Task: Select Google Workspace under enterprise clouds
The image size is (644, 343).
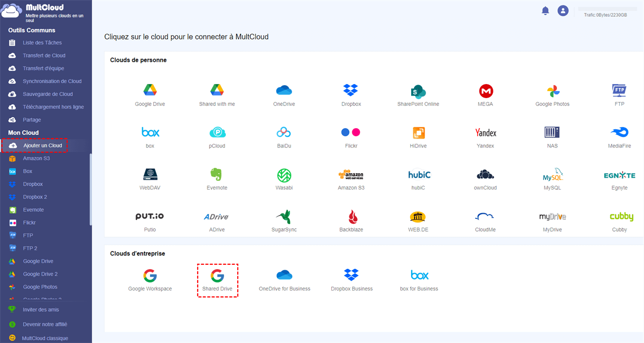Action: pos(150,275)
